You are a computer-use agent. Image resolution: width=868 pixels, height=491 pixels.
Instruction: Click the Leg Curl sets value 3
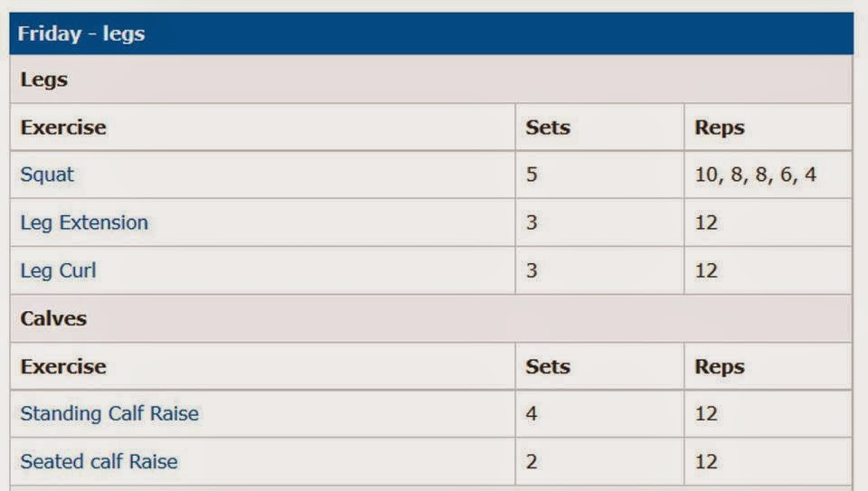tap(532, 270)
